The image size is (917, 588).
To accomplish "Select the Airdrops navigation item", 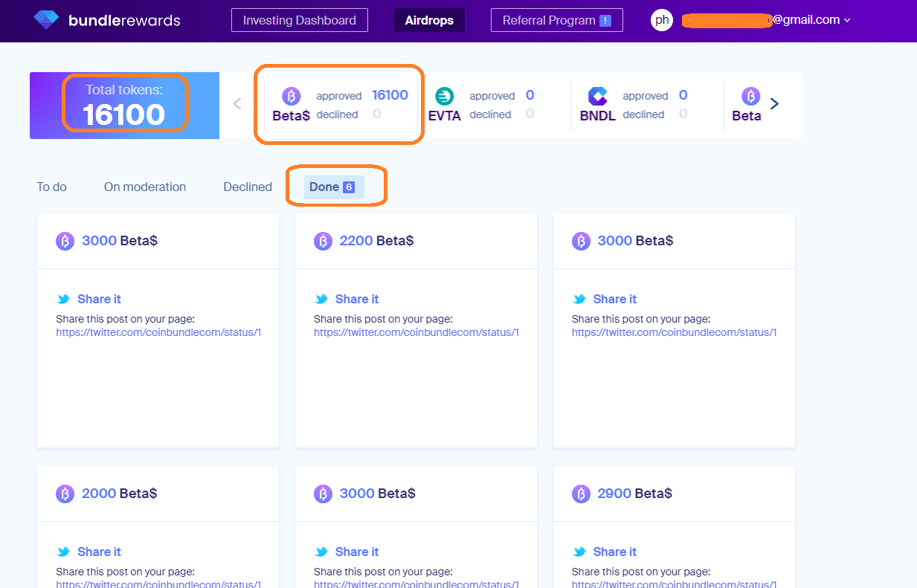I will pyautogui.click(x=429, y=20).
